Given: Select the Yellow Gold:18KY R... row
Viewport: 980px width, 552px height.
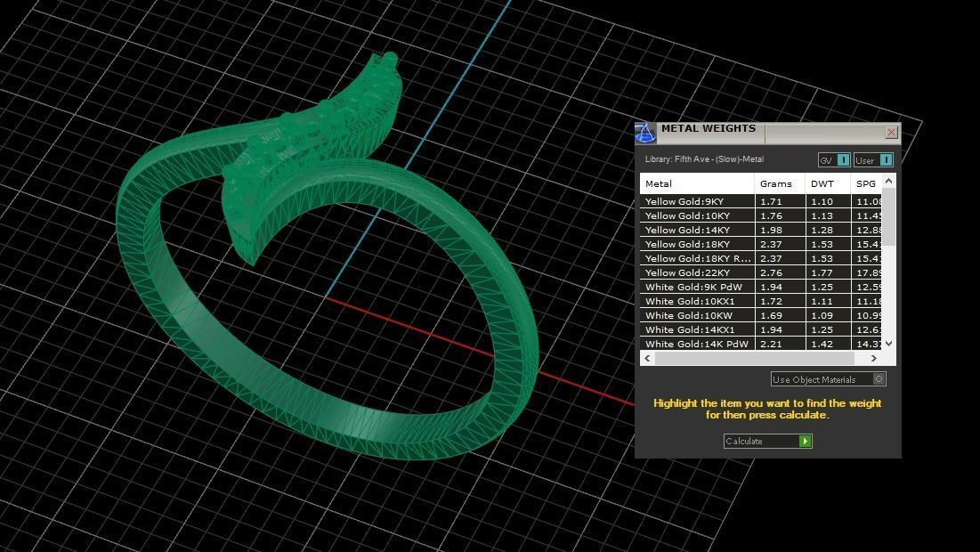Looking at the screenshot, I should point(761,258).
